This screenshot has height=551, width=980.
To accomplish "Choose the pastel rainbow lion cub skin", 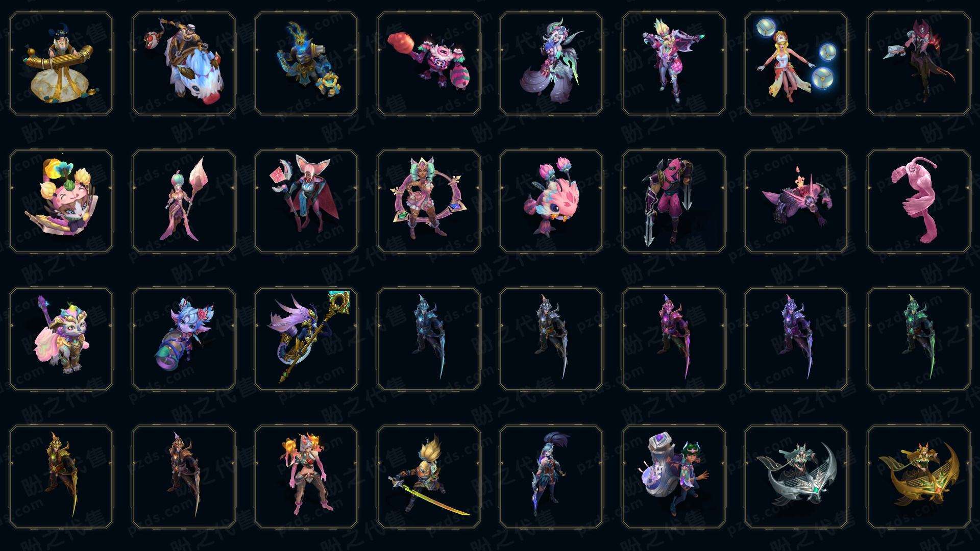I will (x=61, y=339).
